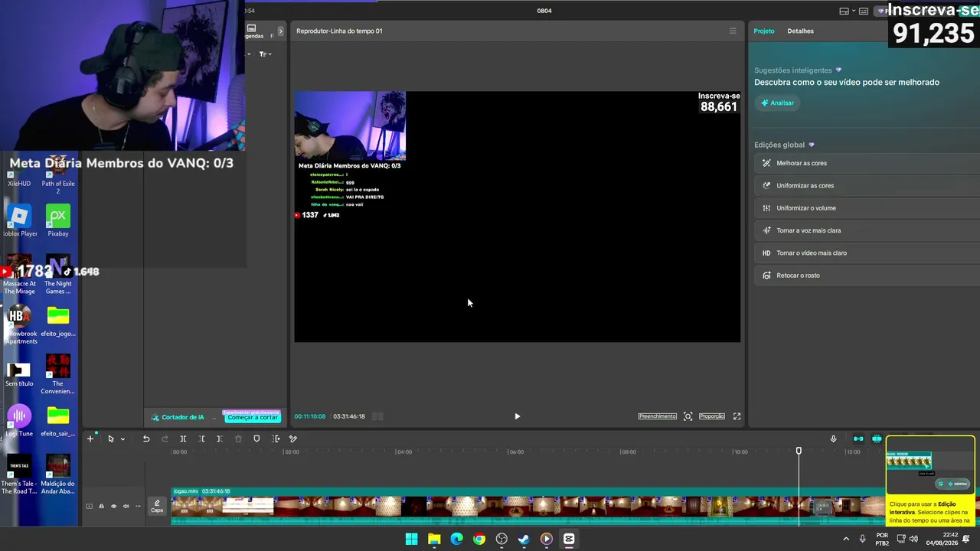Lock the jogao.mkv video track

click(x=101, y=506)
